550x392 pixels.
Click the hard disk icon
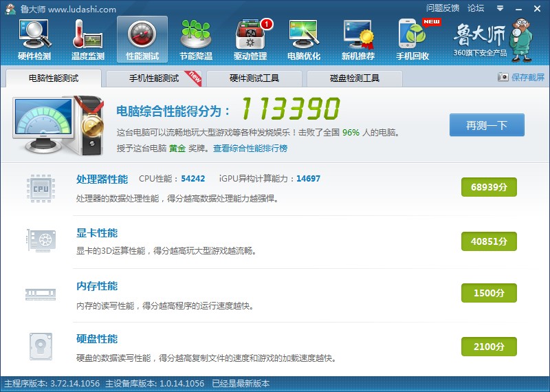click(x=41, y=347)
